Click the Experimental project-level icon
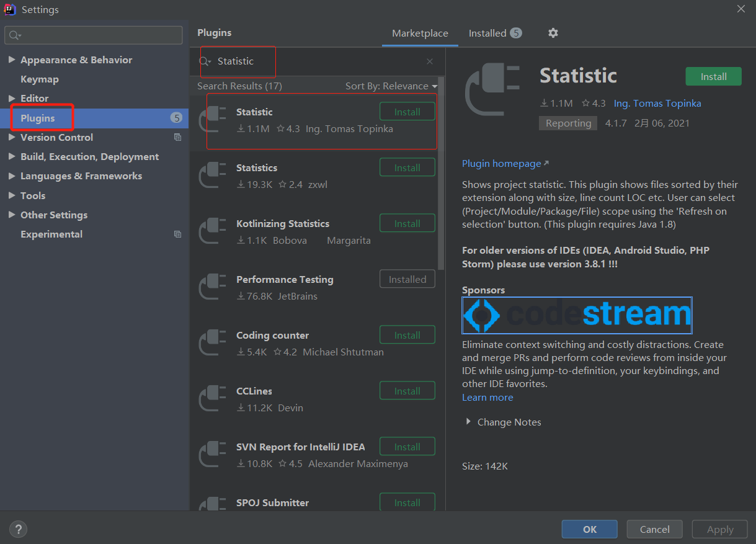 tap(178, 234)
